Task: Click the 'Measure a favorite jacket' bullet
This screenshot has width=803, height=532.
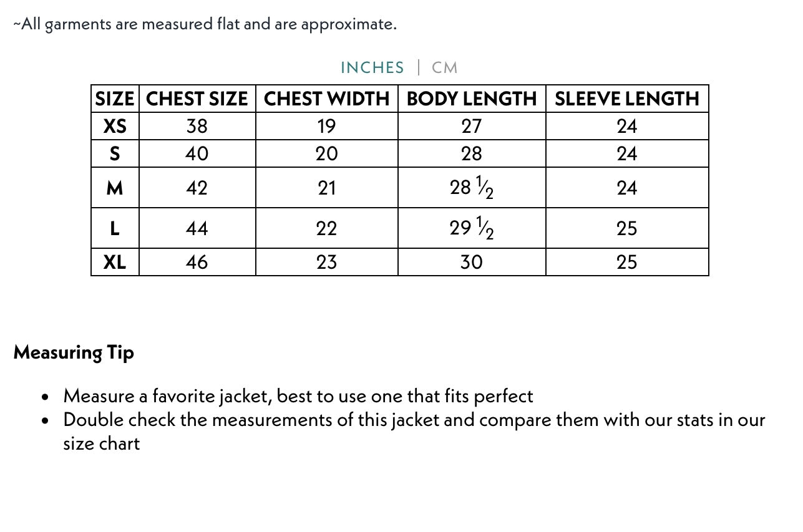Action: [298, 396]
